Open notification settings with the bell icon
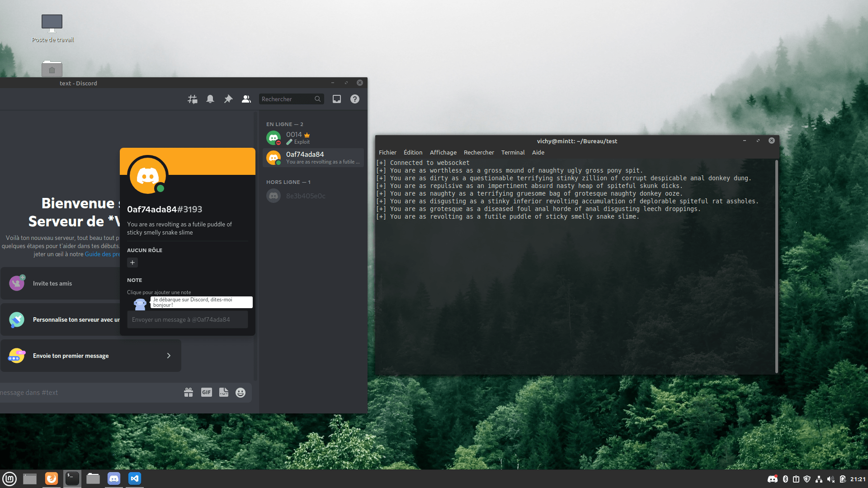The image size is (868, 488). tap(210, 99)
